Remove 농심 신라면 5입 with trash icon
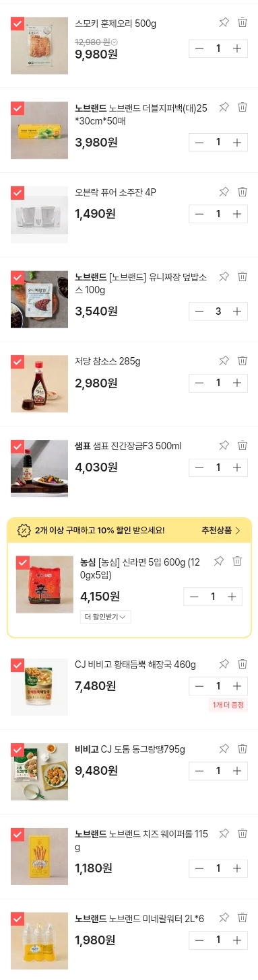 [x=237, y=561]
